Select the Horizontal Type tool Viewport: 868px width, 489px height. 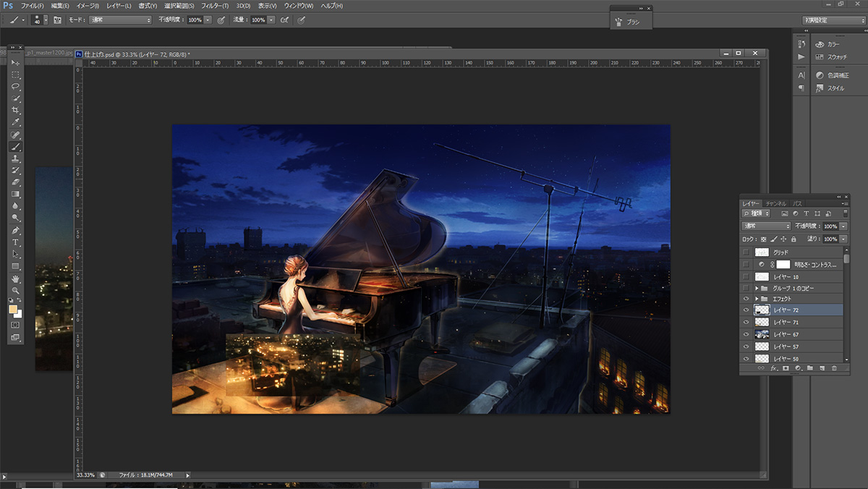tap(15, 242)
